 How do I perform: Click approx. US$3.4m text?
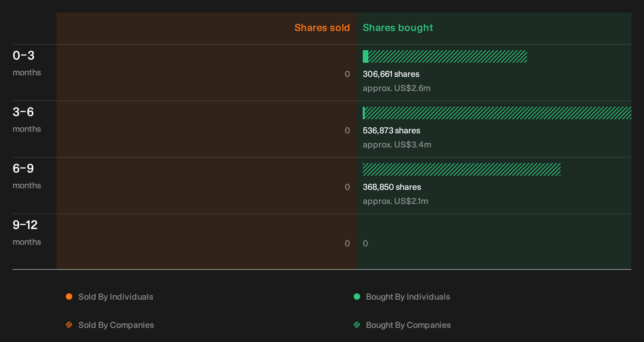point(397,145)
